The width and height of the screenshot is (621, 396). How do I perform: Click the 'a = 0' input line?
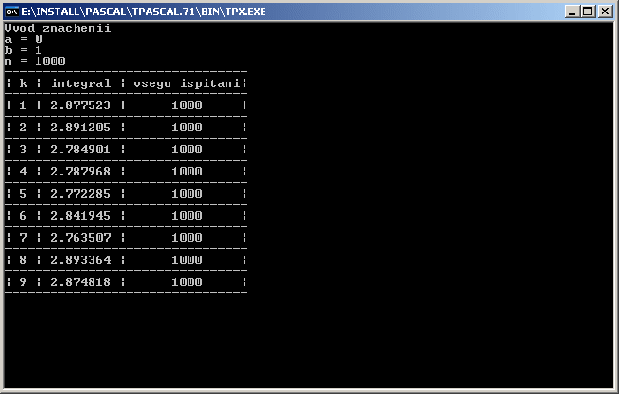click(x=23, y=39)
